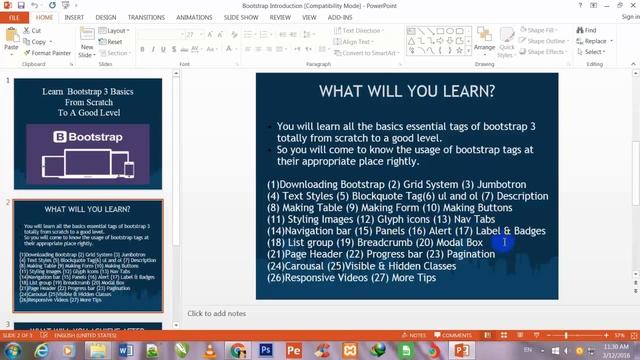
Task: Choose the right arrow shape
Action: [x=440, y=41]
